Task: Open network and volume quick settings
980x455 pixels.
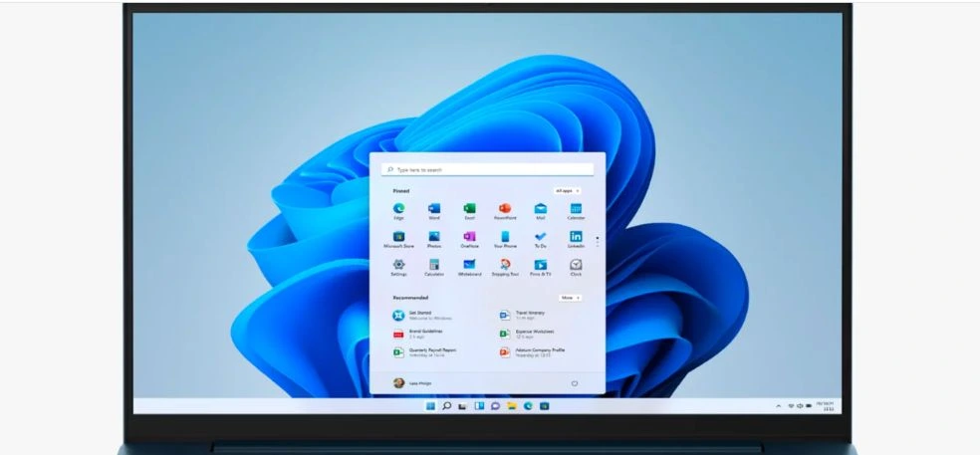Action: [800, 406]
